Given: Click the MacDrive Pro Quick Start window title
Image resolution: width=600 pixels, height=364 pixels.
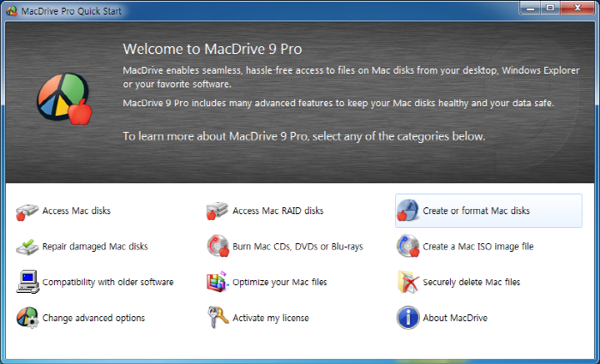Looking at the screenshot, I should click(x=71, y=11).
